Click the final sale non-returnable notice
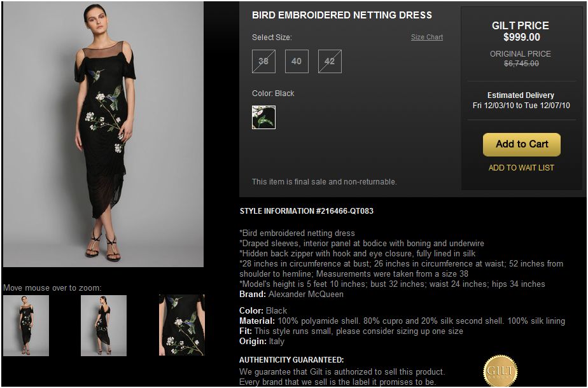The image size is (588, 388). pos(325,182)
